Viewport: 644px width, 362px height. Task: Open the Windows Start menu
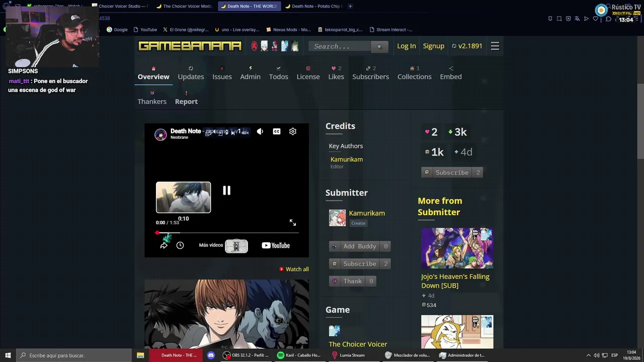[7, 355]
